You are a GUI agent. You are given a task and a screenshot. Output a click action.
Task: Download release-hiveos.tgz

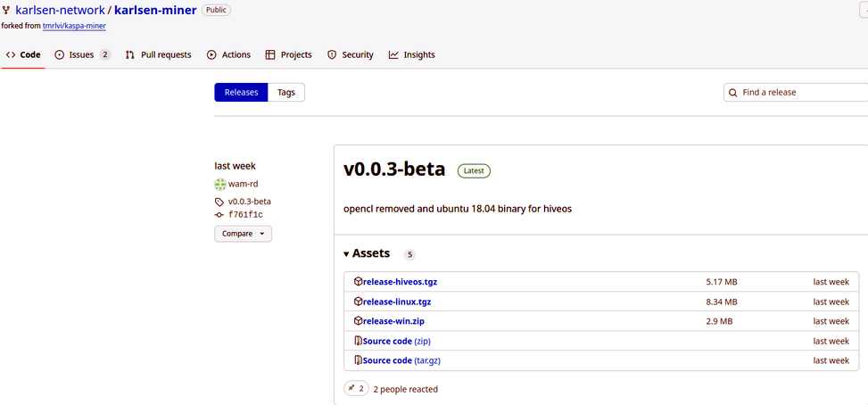pyautogui.click(x=400, y=282)
